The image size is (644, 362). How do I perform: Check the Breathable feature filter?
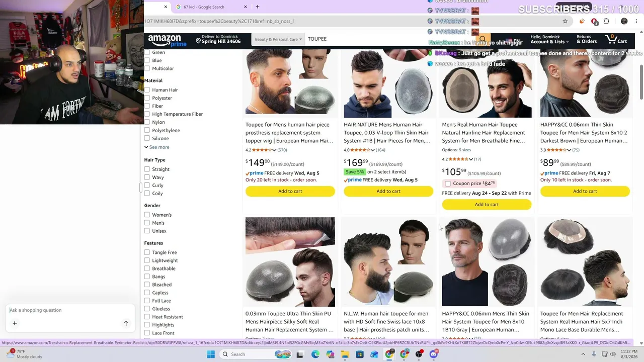coord(147,268)
